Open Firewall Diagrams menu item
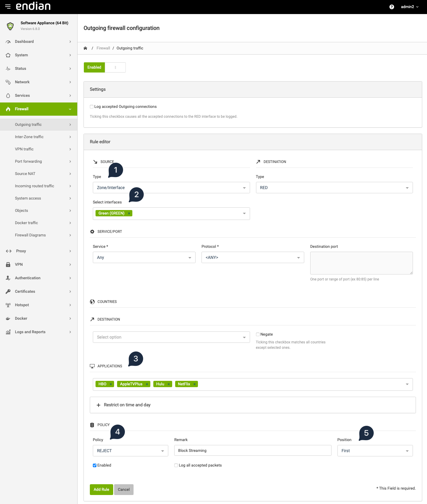Image resolution: width=427 pixels, height=504 pixels. coord(39,235)
